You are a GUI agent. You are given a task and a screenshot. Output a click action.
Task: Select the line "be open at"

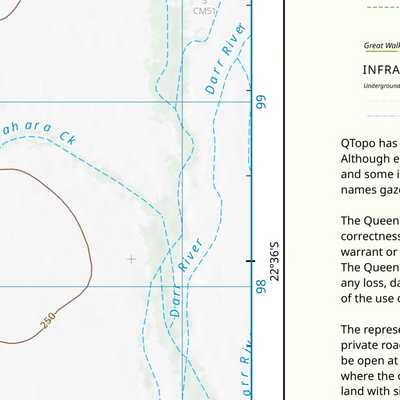tap(369, 361)
